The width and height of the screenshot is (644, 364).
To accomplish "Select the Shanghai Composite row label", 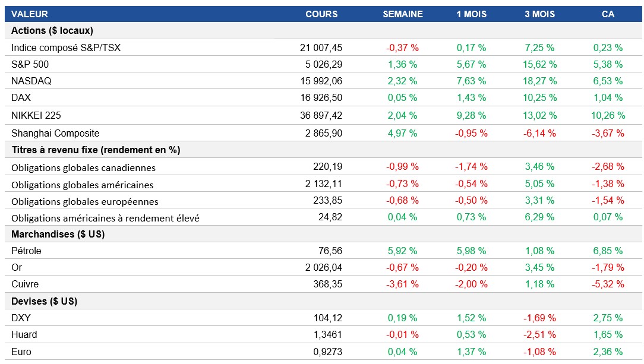I will [55, 134].
